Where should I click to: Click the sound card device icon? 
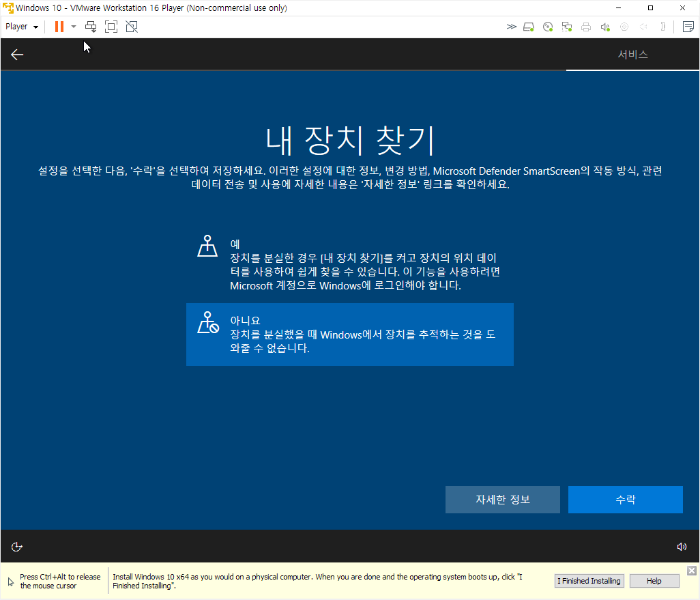tap(605, 27)
